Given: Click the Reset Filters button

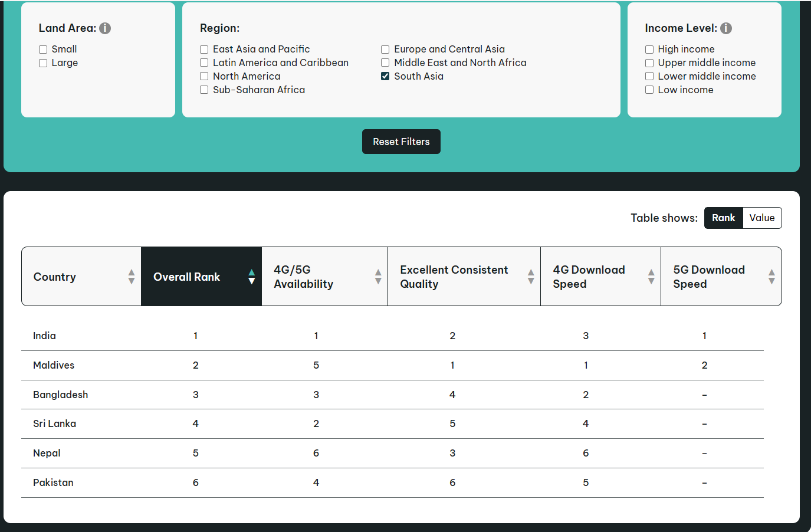Looking at the screenshot, I should click(x=401, y=142).
